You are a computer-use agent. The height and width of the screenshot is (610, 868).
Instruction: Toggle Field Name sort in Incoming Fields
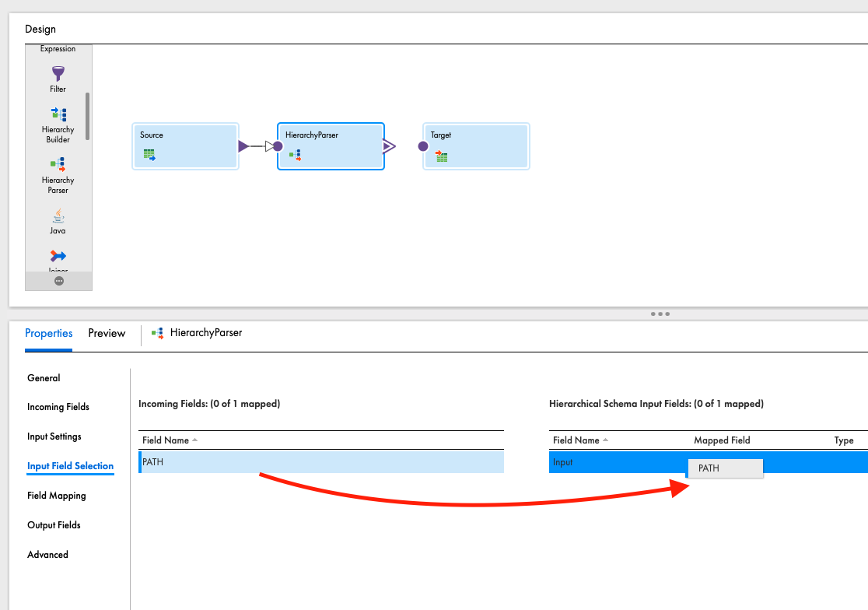tap(170, 440)
